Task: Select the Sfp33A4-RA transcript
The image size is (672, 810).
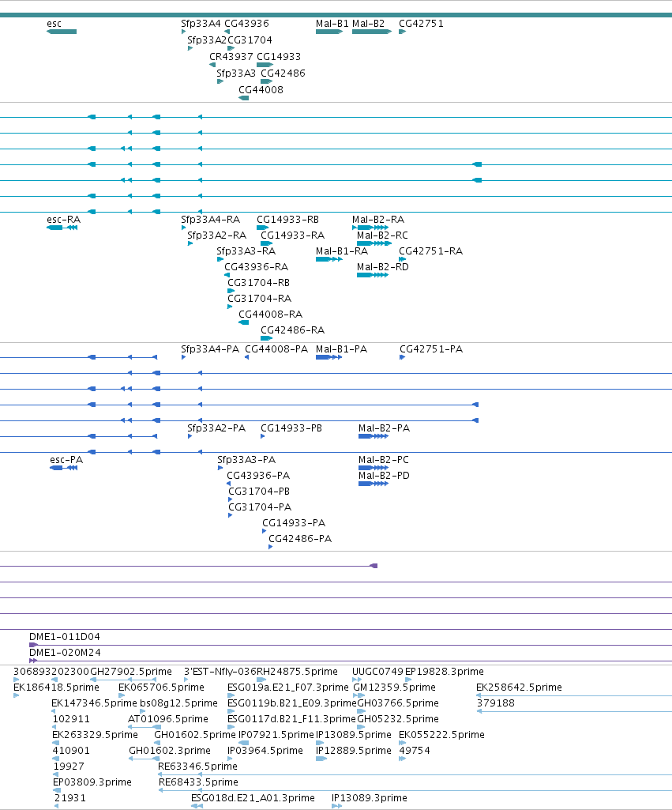Action: click(x=211, y=220)
